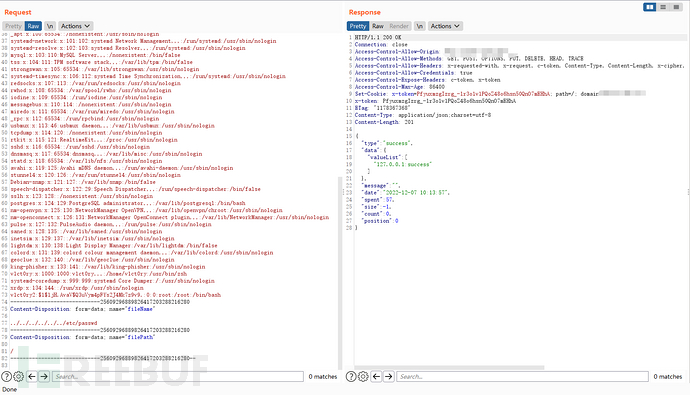690x395 pixels.
Task: Click the Access-Control-Allow-Credentials: true header
Action: [x=414, y=73]
